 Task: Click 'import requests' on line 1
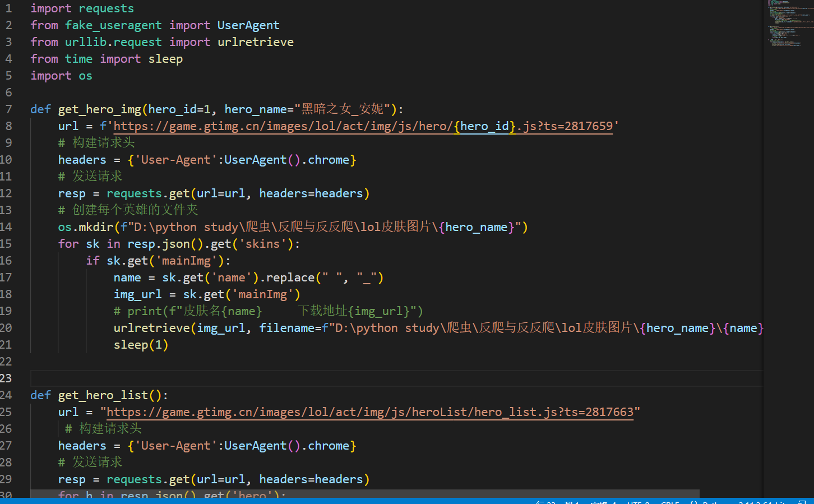click(x=82, y=8)
